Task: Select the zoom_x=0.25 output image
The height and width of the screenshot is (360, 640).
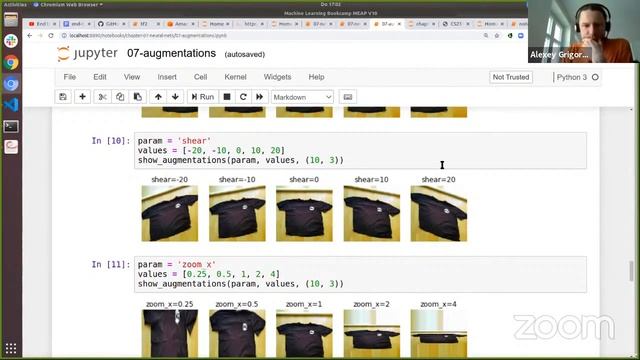Action: click(x=170, y=334)
